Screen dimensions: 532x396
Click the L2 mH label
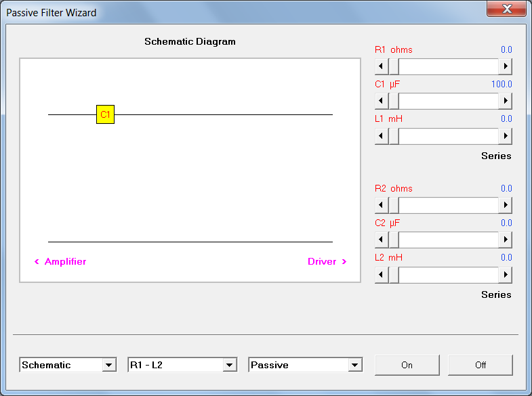click(x=388, y=258)
